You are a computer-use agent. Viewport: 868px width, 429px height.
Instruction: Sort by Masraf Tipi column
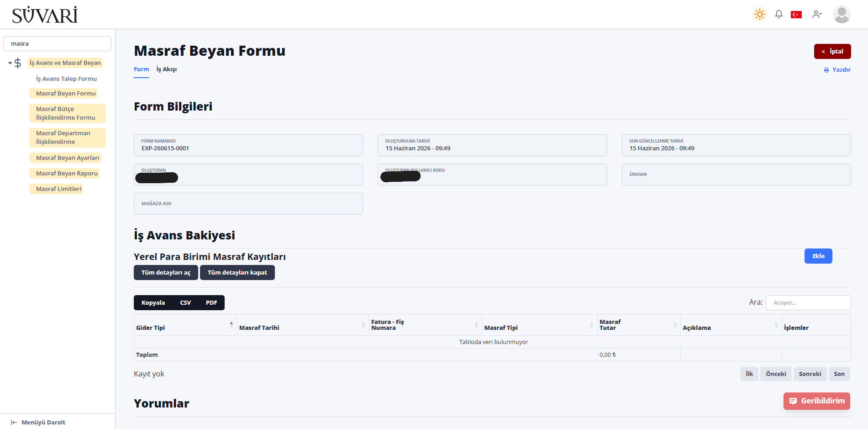coord(540,325)
